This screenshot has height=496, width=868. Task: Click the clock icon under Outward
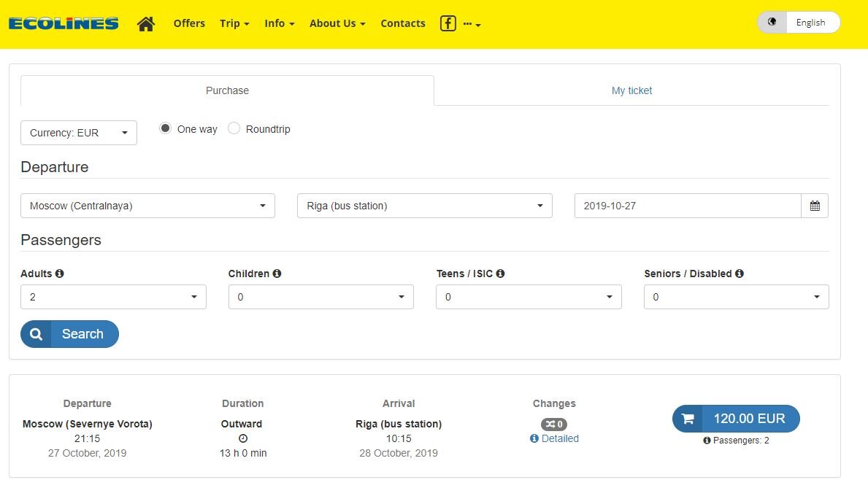click(x=243, y=438)
